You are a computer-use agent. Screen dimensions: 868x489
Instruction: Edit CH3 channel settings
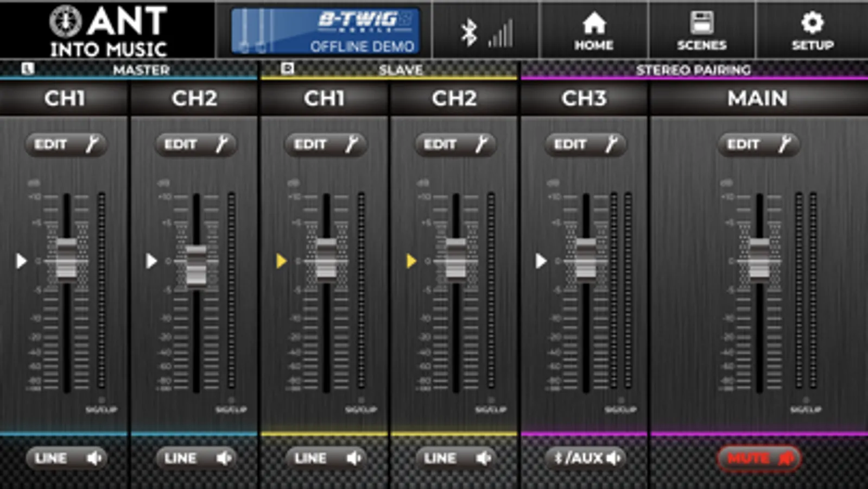pyautogui.click(x=585, y=145)
